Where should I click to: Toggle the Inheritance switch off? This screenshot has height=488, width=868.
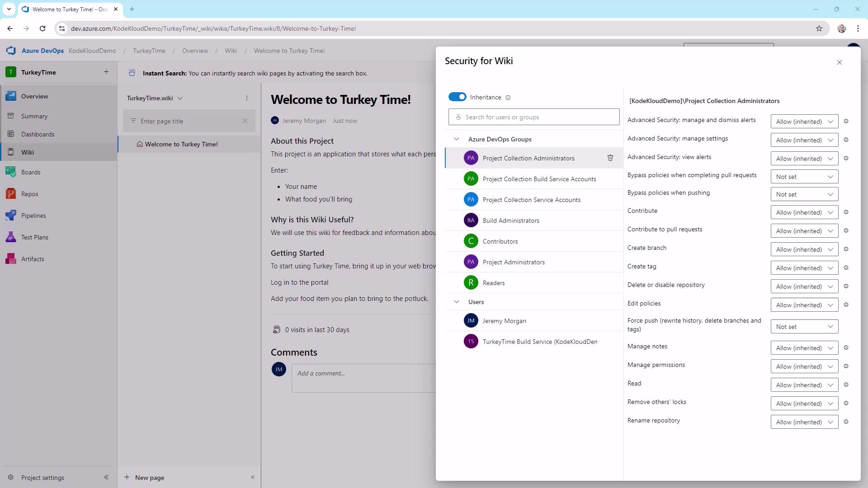[x=457, y=97]
